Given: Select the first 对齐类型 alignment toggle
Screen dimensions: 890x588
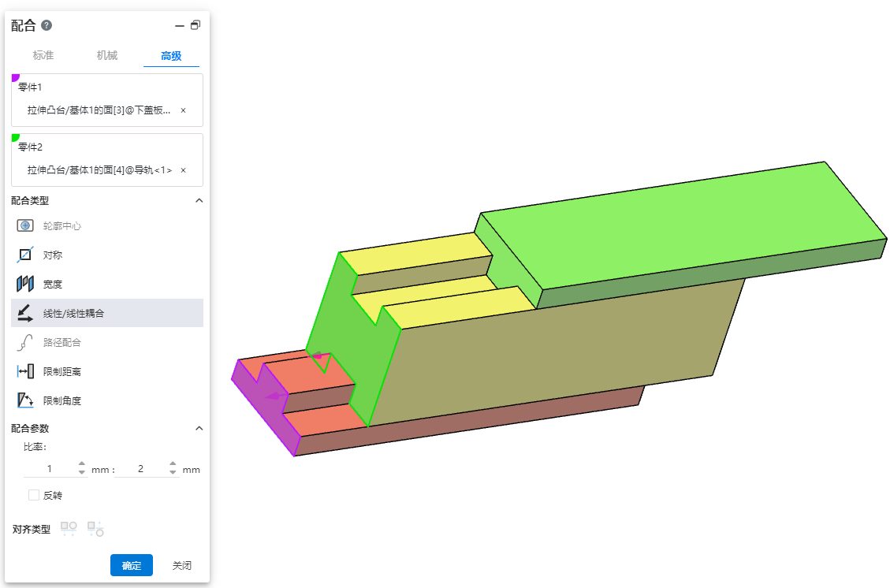Looking at the screenshot, I should [69, 529].
